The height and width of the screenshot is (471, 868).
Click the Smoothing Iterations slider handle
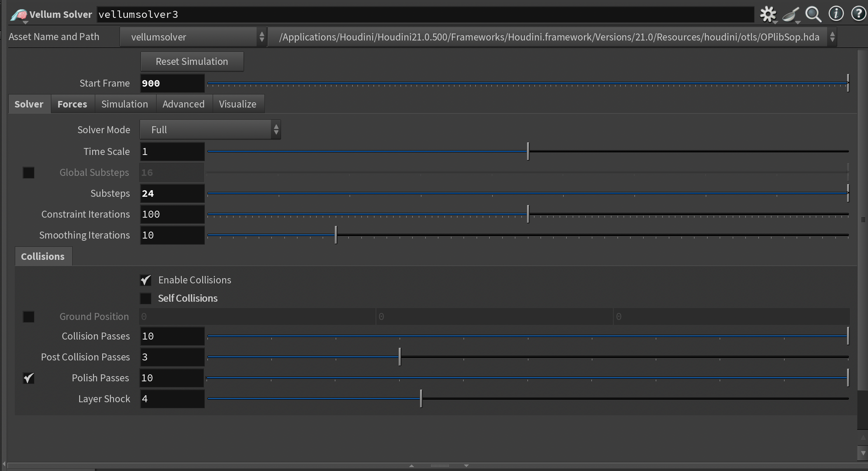pyautogui.click(x=336, y=235)
